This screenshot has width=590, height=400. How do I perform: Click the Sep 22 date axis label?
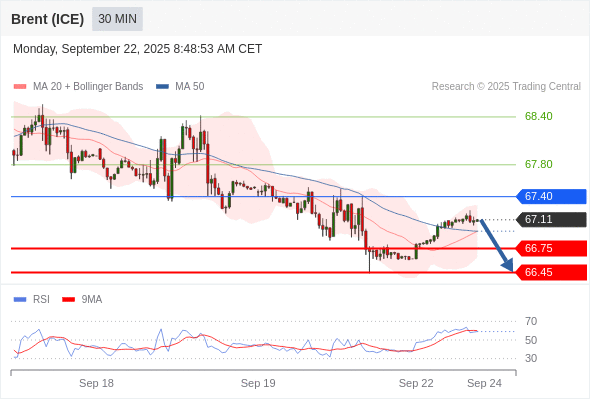coord(416,383)
